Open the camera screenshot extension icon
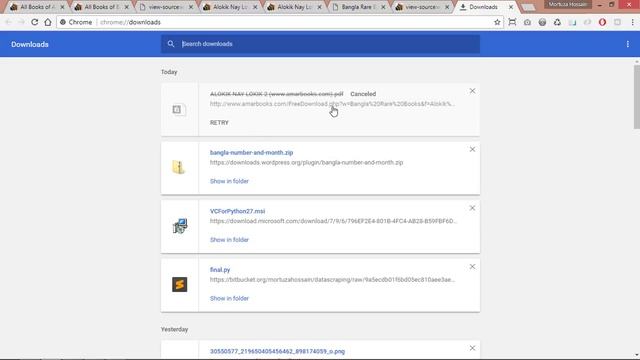The image size is (640, 360). click(527, 22)
